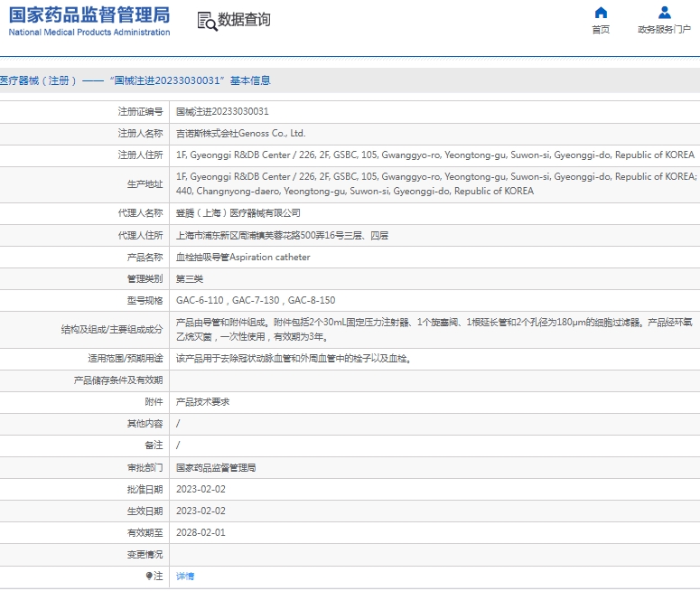
Task: Click the 政务服务门户 text label
Action: tap(664, 30)
